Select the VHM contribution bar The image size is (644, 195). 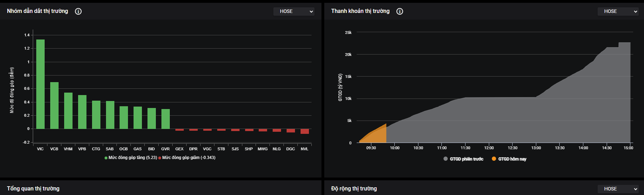pos(68,111)
